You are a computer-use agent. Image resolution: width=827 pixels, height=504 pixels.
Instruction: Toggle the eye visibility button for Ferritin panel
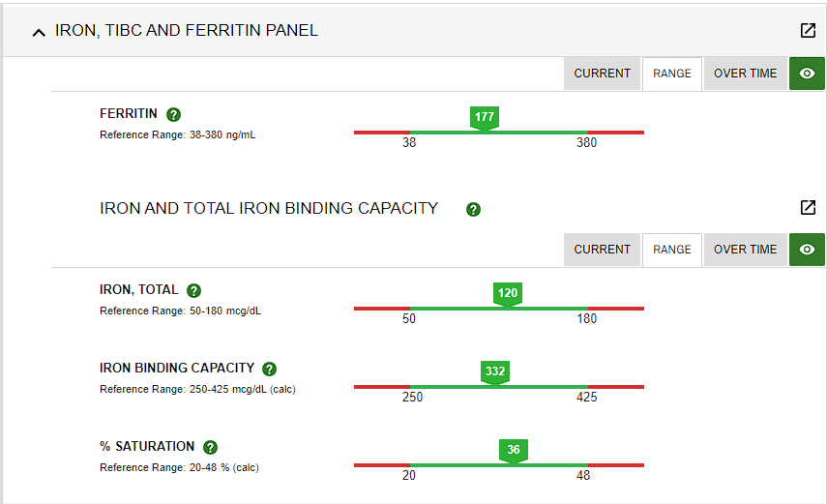point(807,74)
